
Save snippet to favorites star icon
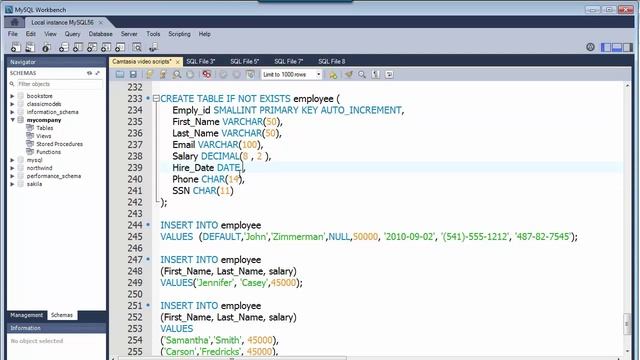(333, 74)
